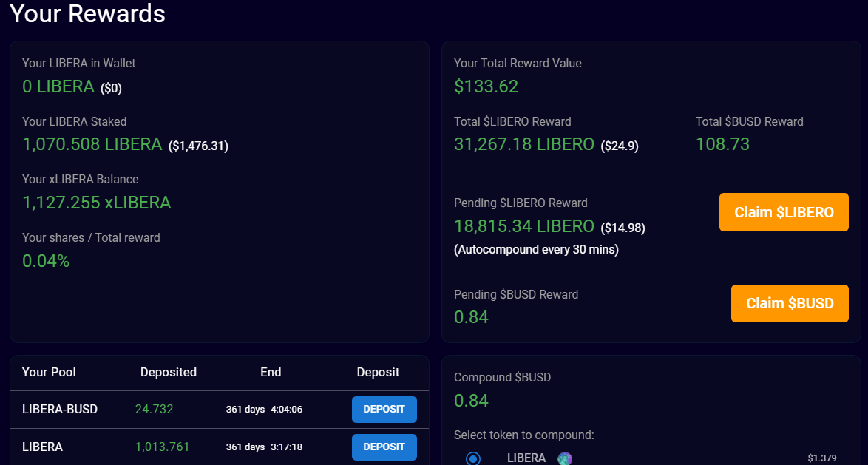Screen dimensions: 868x465
Task: Click the Select token to compound label
Action: (523, 435)
